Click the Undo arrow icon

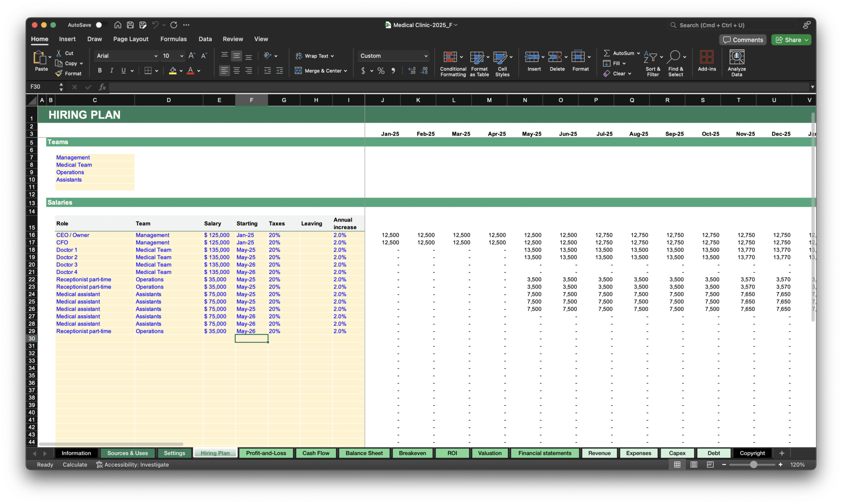click(x=155, y=25)
